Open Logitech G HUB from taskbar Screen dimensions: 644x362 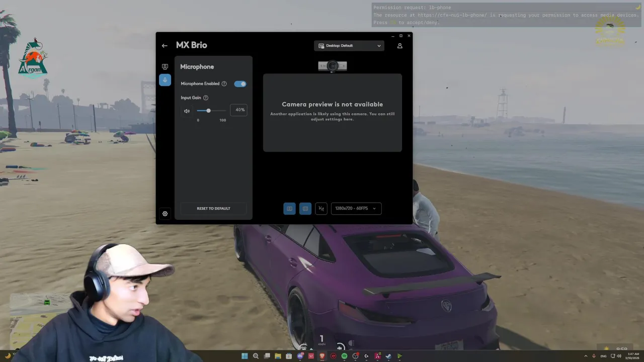366,356
